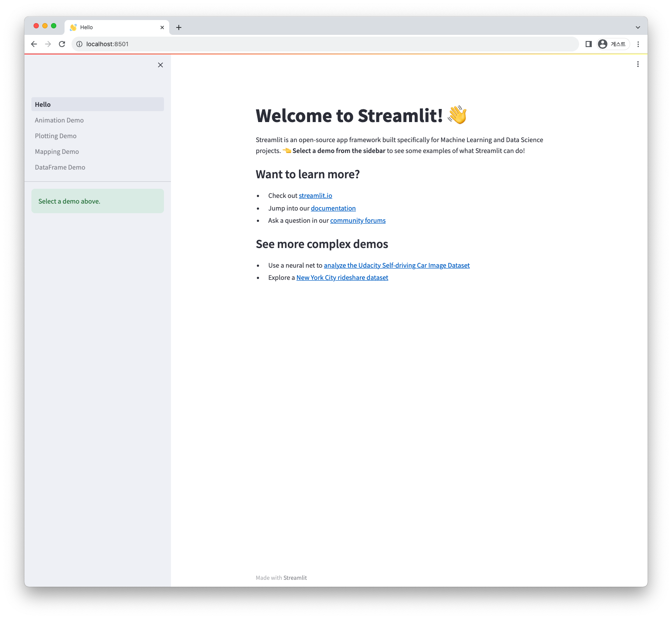Reload the localhost page
The width and height of the screenshot is (672, 619).
[62, 44]
